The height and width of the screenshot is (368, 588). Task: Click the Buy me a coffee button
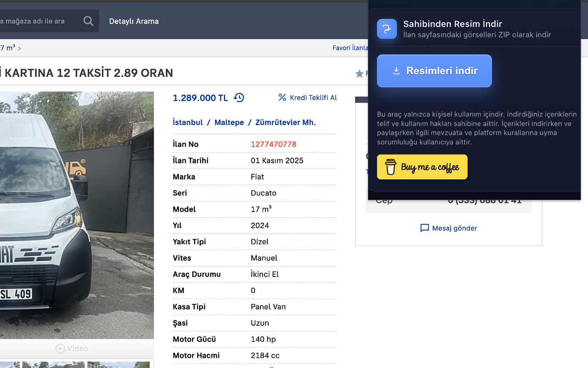(422, 167)
